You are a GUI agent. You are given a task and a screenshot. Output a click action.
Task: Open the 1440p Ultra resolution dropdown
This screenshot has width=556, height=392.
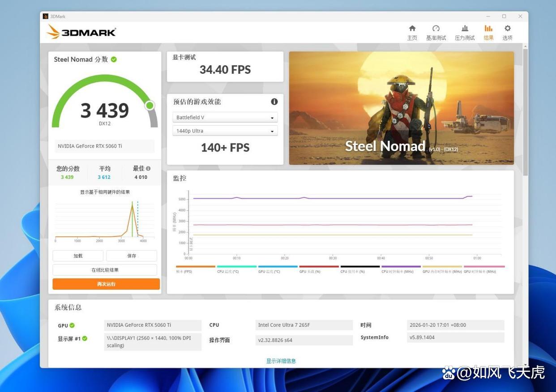(x=225, y=131)
